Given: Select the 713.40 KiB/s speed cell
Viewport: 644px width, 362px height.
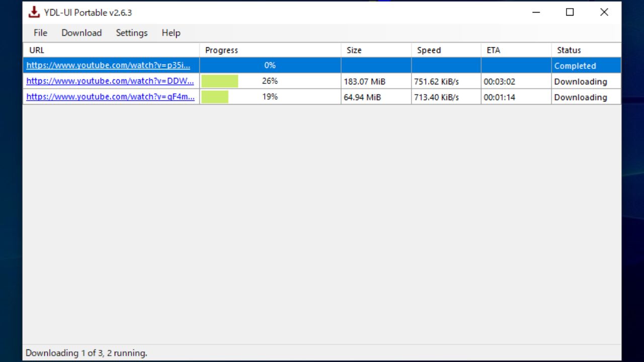Looking at the screenshot, I should coord(446,97).
